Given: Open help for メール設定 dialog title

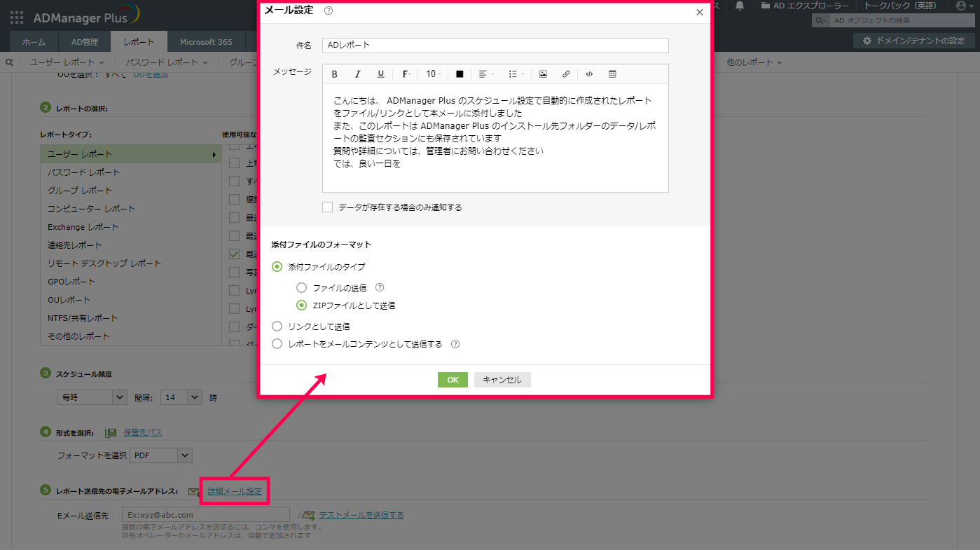Looking at the screenshot, I should (329, 11).
